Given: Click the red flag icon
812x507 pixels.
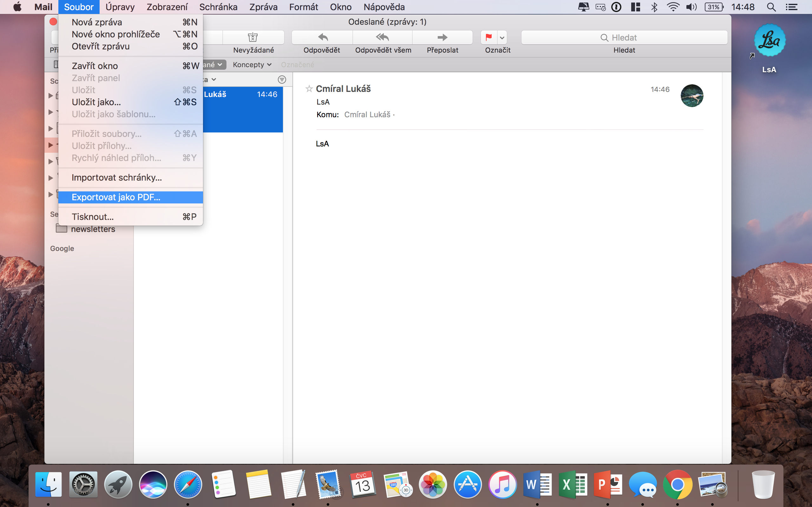Looking at the screenshot, I should coord(488,37).
